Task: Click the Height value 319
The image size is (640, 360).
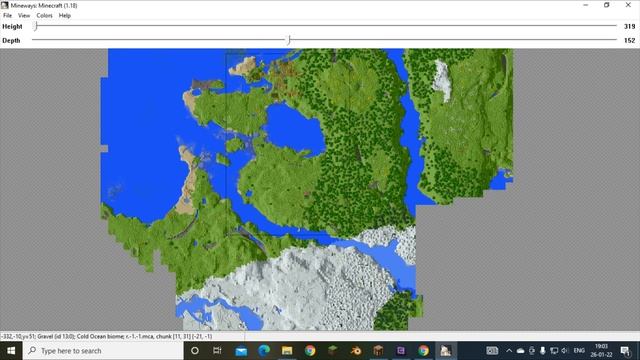Action: 629,26
